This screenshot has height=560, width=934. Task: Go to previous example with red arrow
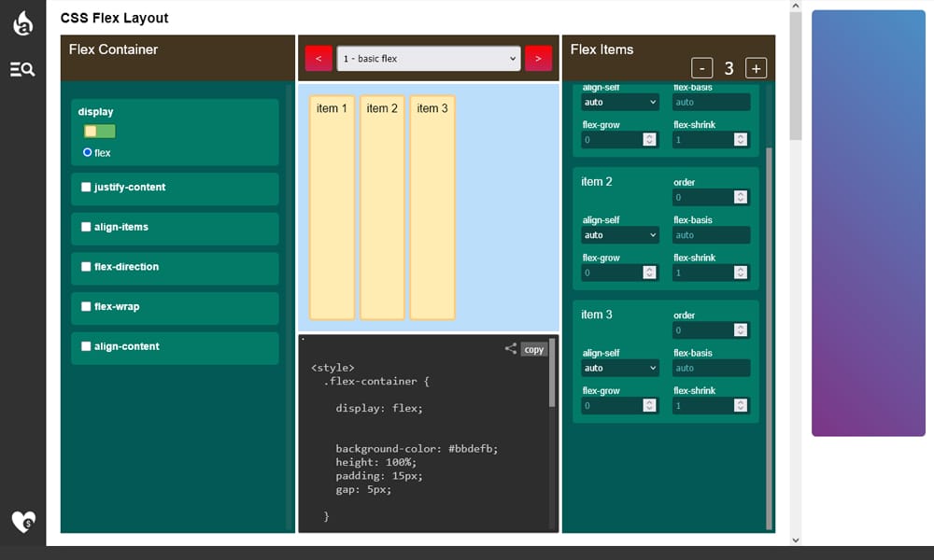click(318, 58)
